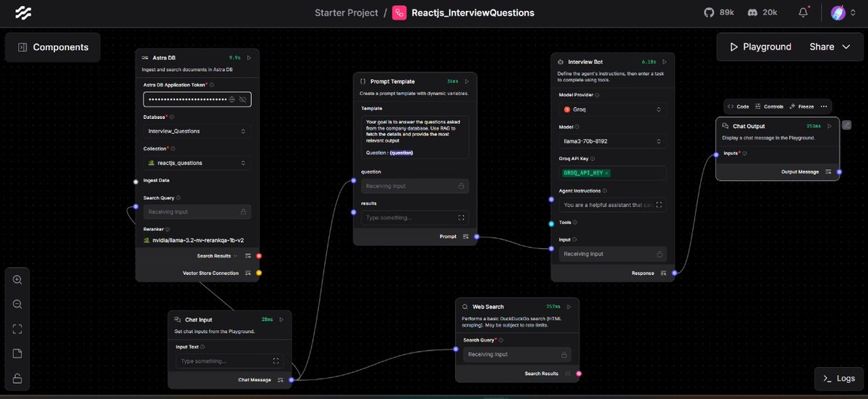The width and height of the screenshot is (868, 399).
Task: Inspect the Output Message icon
Action: [x=828, y=172]
